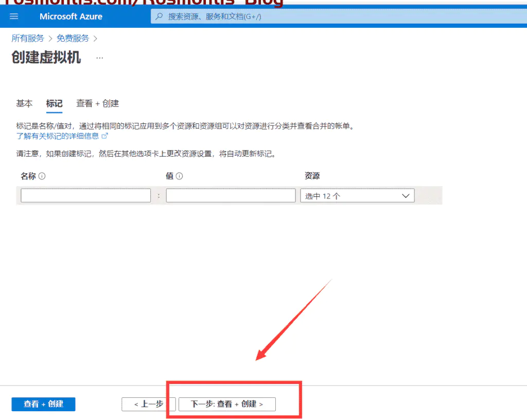527x420 pixels.
Task: Focus the 搜索资源、服务和文档 search box
Action: [x=339, y=16]
